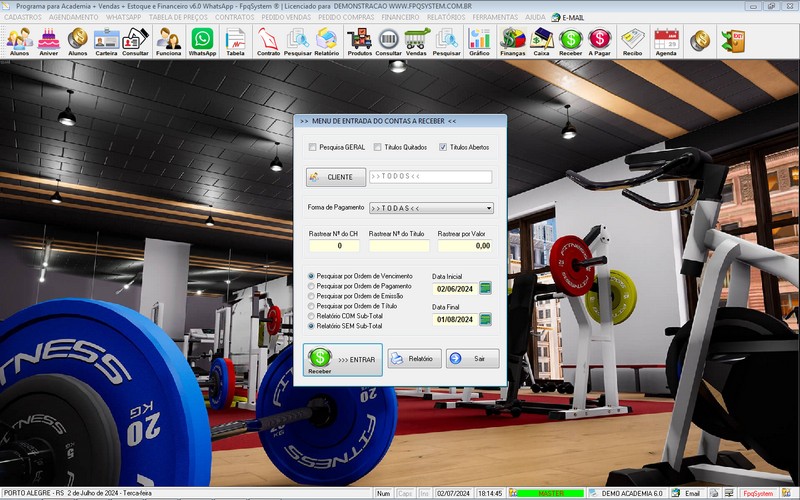
Task: Click the Email status bar item
Action: 687,493
